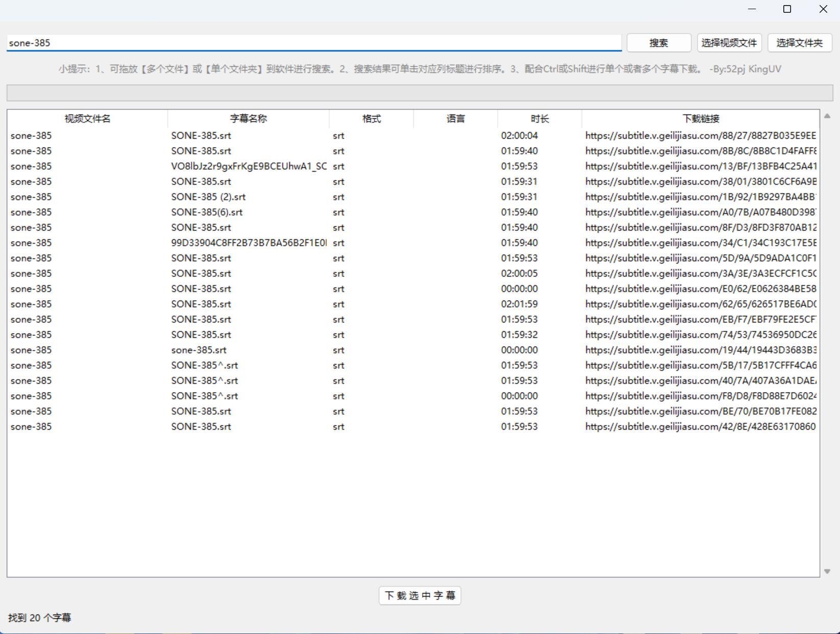Sort results by 语言 column header
The height and width of the screenshot is (634, 840).
(456, 119)
